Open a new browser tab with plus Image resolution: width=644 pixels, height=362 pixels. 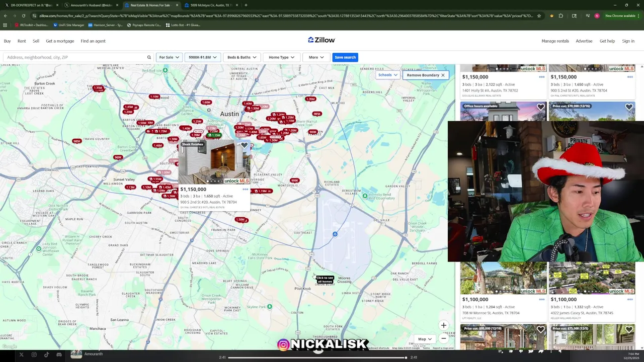coord(246,5)
